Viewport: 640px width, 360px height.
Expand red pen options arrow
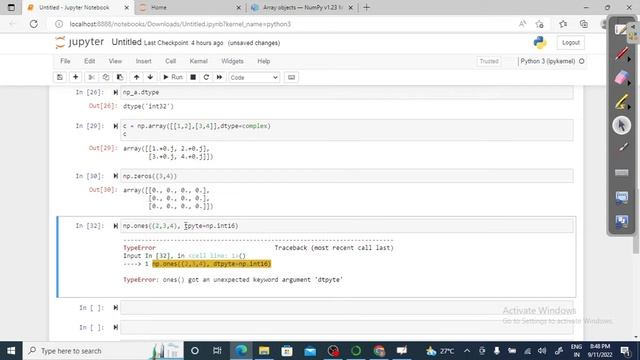tap(629, 59)
